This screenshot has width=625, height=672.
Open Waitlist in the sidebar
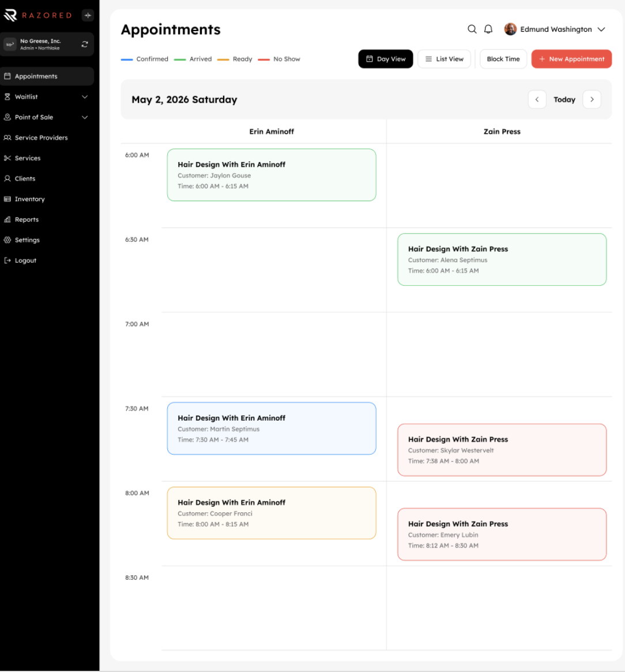pos(26,97)
